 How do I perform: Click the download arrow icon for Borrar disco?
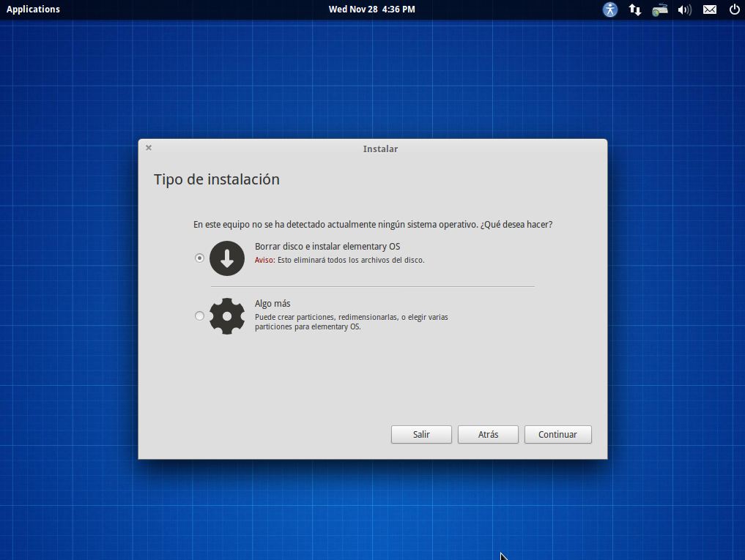(x=227, y=258)
